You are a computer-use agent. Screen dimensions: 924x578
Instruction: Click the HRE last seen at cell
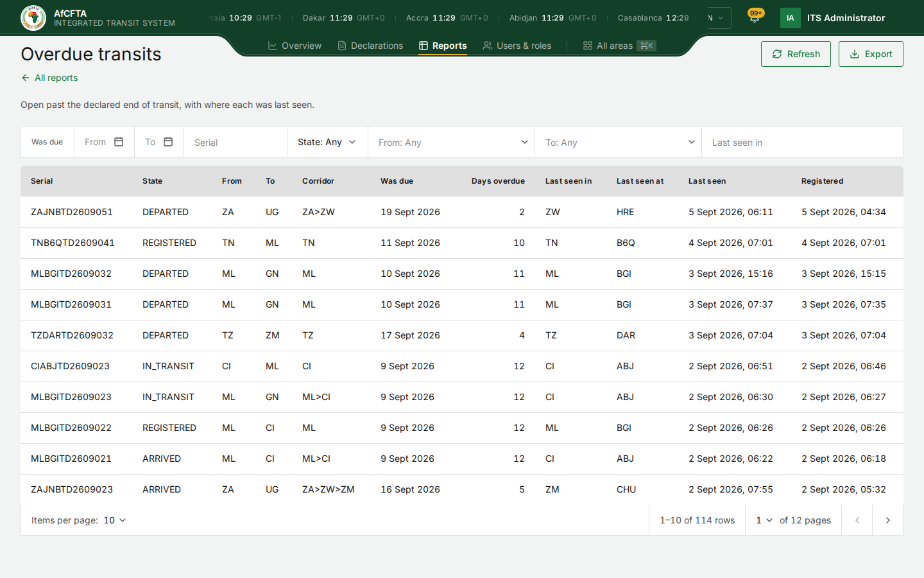point(625,212)
